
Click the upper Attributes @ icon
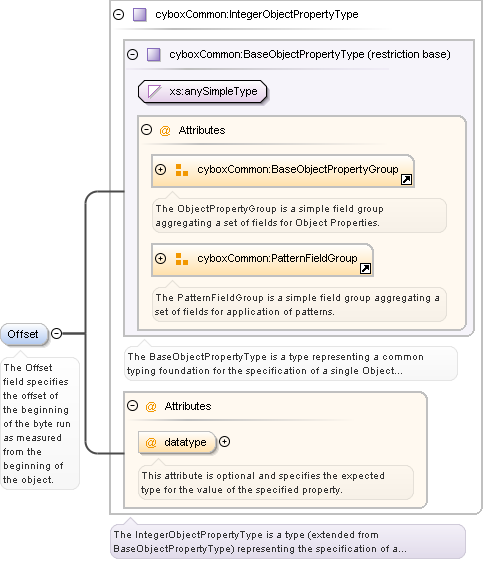pos(165,130)
